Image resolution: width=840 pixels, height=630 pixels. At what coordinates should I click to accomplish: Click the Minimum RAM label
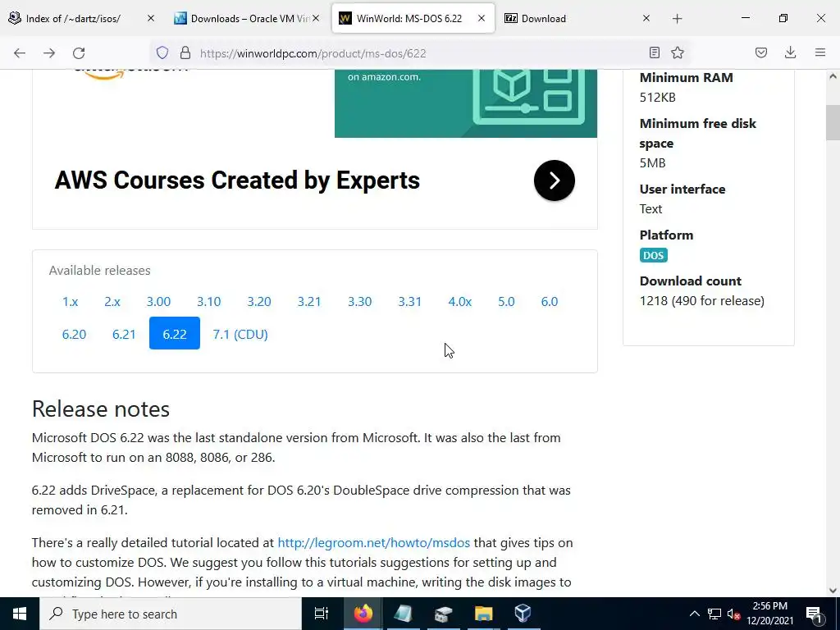tap(687, 77)
